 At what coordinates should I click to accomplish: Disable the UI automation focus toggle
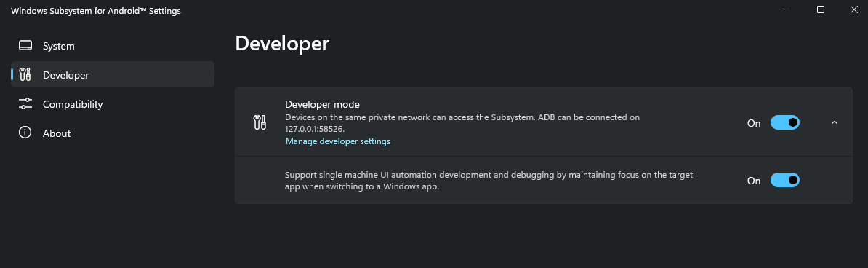point(785,180)
